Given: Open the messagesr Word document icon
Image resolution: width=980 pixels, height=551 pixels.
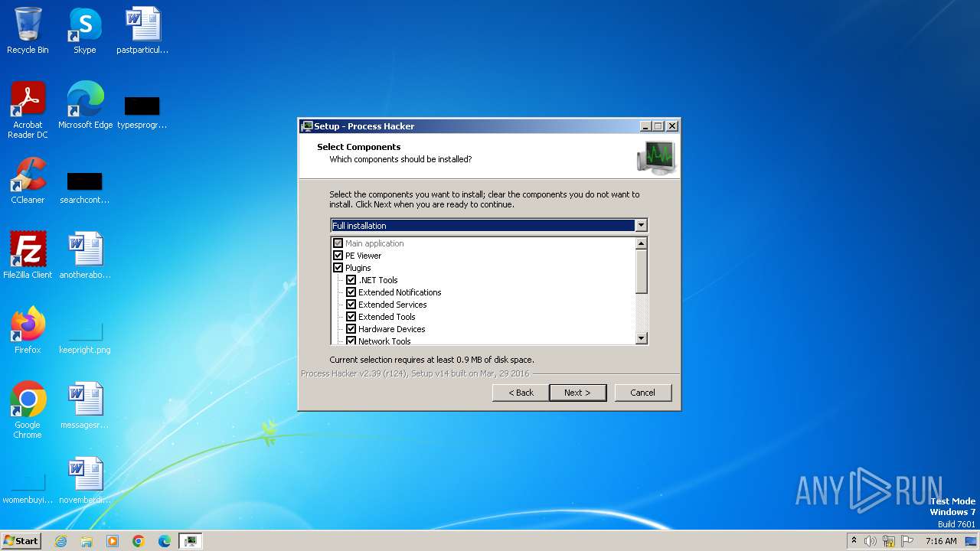Looking at the screenshot, I should (85, 406).
